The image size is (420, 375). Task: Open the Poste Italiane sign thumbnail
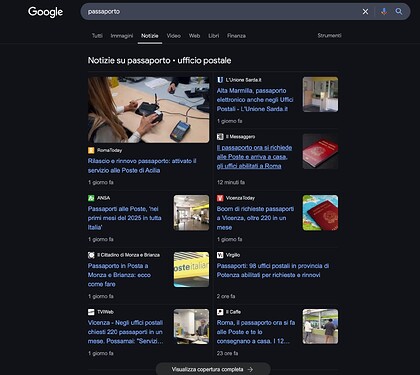click(x=191, y=269)
